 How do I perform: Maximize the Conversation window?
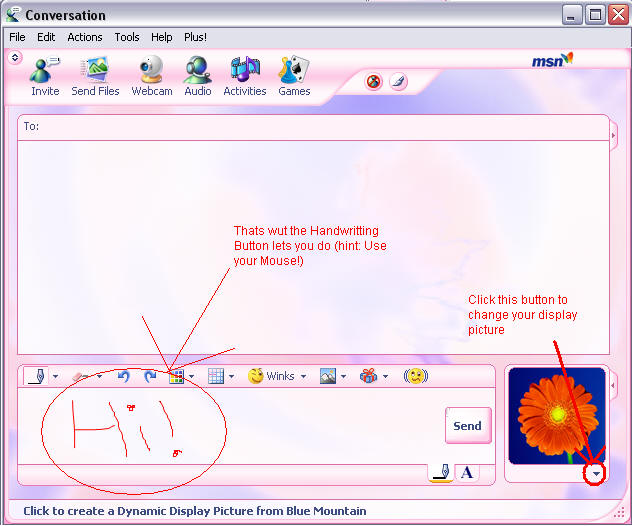(595, 15)
